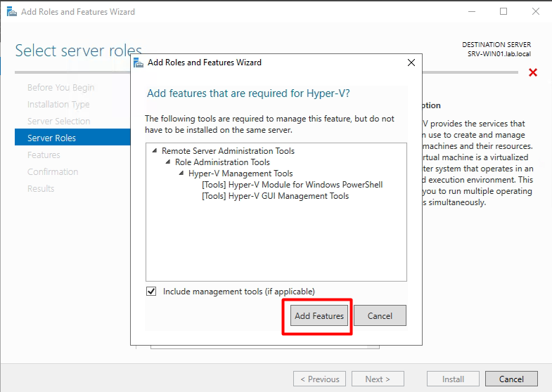Close the Add features popup dialog
This screenshot has height=392, width=552.
pos(411,63)
